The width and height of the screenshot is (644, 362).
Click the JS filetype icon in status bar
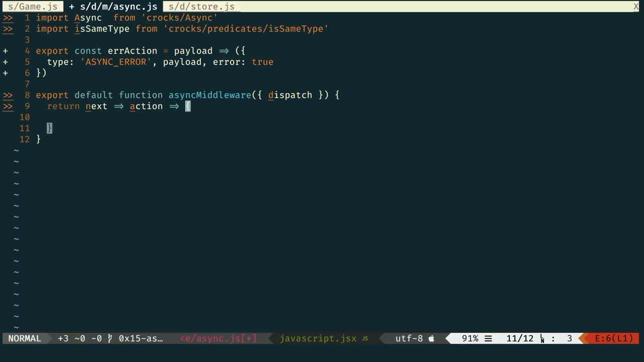coord(365,338)
